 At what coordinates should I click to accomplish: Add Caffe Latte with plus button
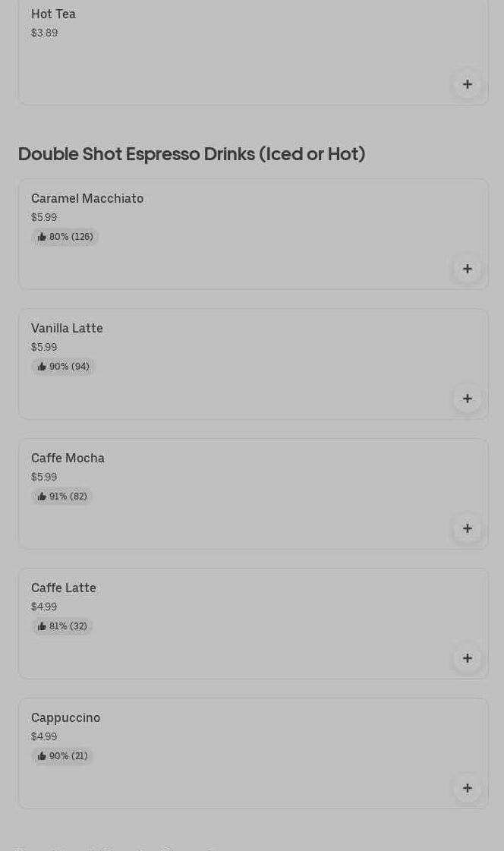(x=467, y=657)
